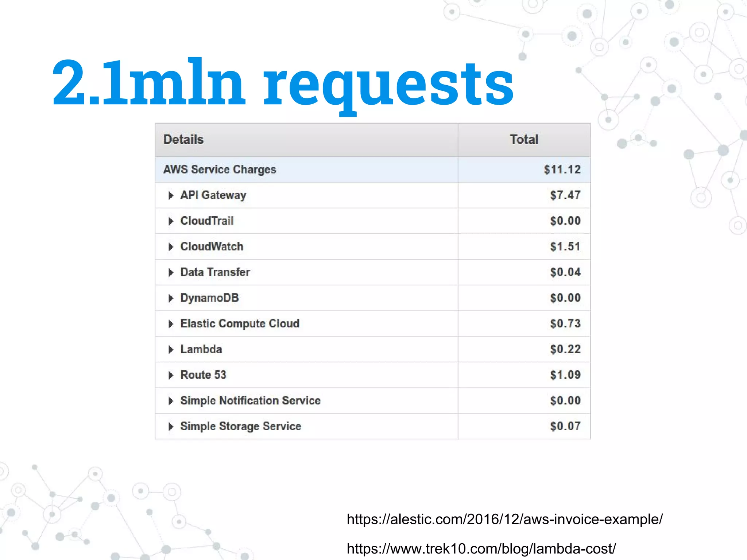Expand Elastic Compute Cloud charges
This screenshot has height=560, width=747.
point(171,324)
